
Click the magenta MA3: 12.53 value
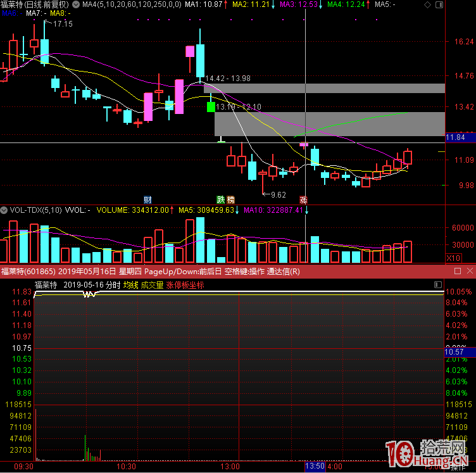click(x=299, y=4)
